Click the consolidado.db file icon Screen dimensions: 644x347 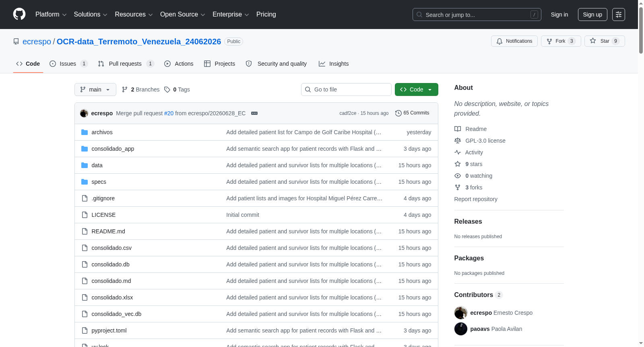point(85,264)
